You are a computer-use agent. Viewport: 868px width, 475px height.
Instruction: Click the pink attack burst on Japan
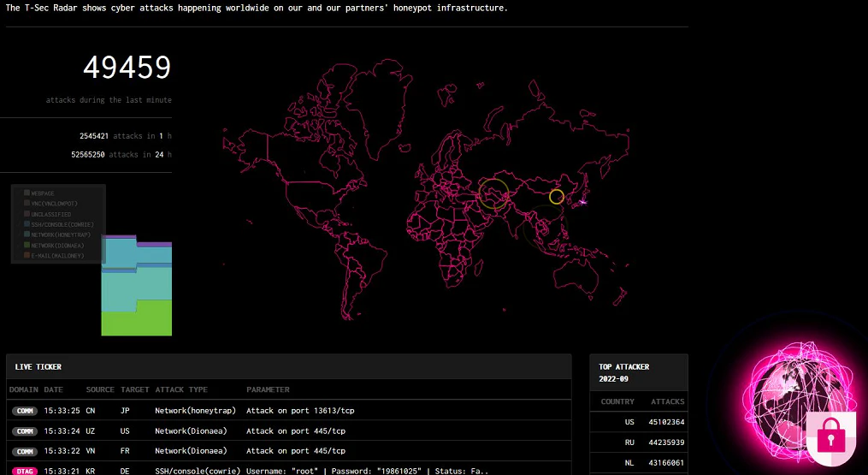coord(582,202)
